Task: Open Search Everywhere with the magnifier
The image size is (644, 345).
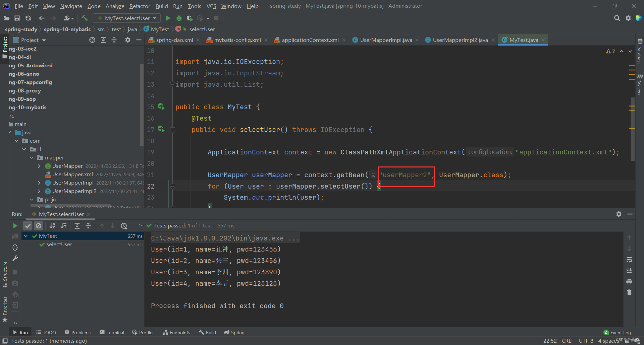Action: (617, 18)
